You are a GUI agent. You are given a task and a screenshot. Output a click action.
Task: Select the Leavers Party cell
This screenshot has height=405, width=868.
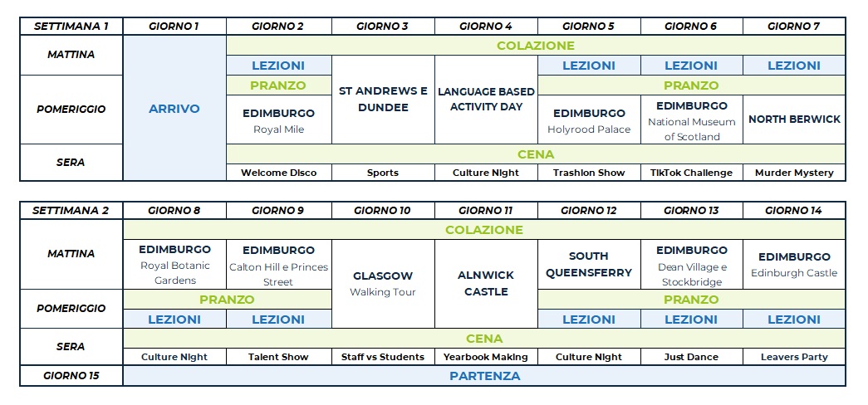[x=794, y=357]
